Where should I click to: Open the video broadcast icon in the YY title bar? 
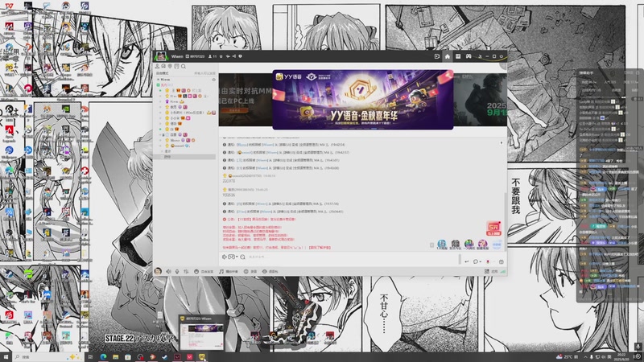pyautogui.click(x=437, y=56)
